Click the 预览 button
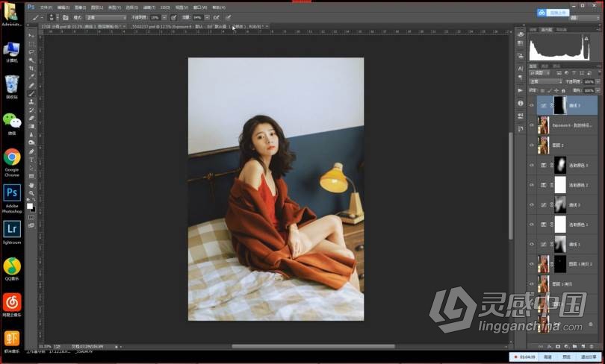The image size is (605, 364). (566, 357)
